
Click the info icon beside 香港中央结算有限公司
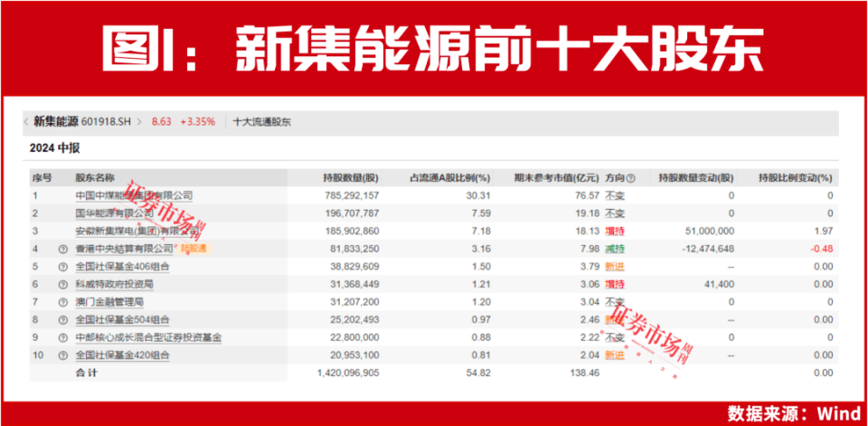[63, 249]
